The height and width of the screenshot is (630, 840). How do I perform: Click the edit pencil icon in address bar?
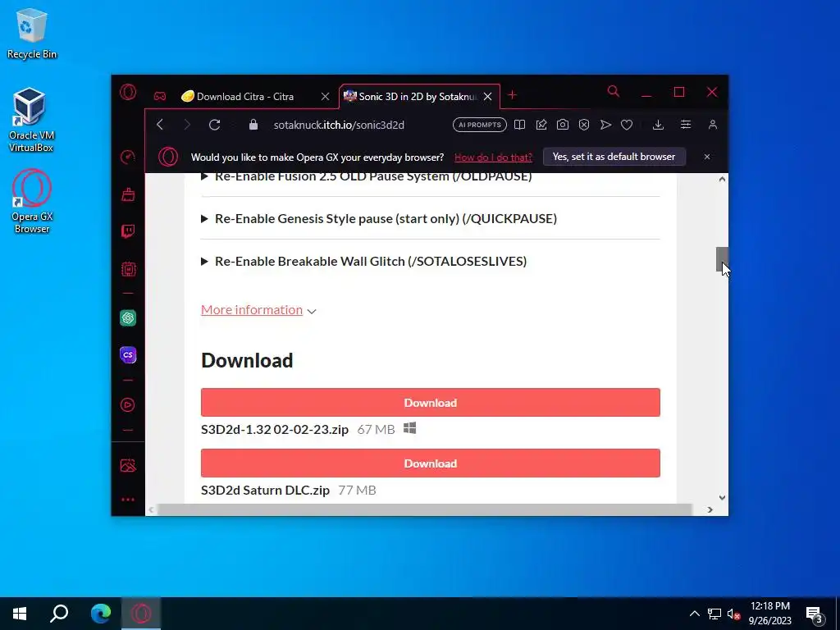(x=541, y=125)
